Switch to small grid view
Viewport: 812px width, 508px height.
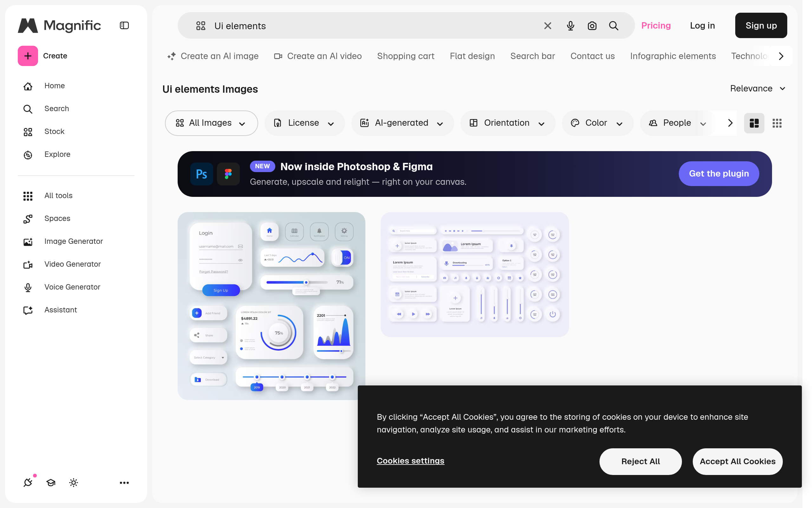click(x=777, y=123)
